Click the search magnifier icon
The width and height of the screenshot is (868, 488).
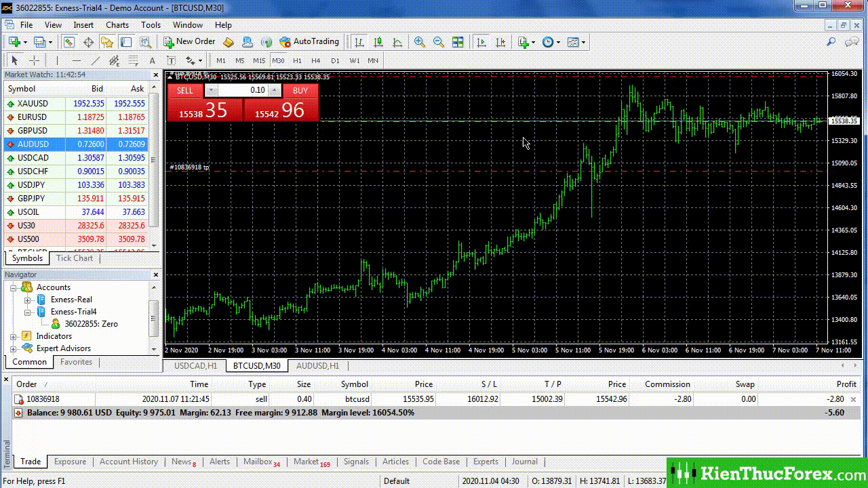pos(831,42)
